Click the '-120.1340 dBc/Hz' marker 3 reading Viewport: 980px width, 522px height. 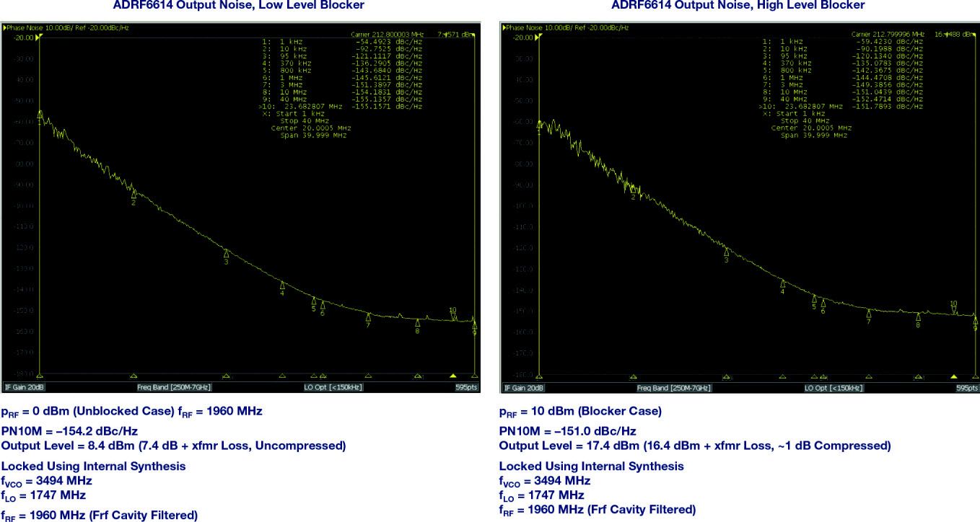pos(888,56)
